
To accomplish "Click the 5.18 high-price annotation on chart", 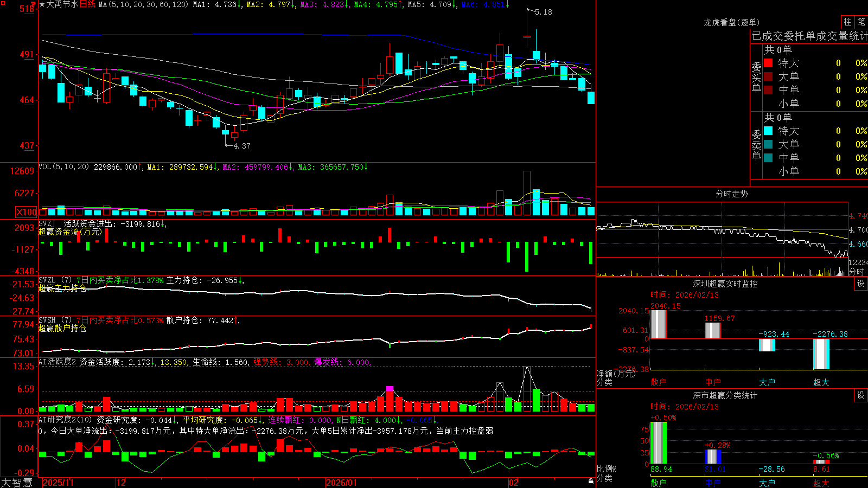I will tap(543, 12).
